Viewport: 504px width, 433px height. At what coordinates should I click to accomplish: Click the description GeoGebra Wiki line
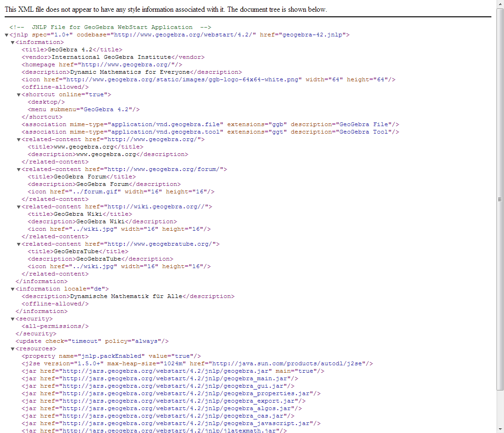(102, 222)
